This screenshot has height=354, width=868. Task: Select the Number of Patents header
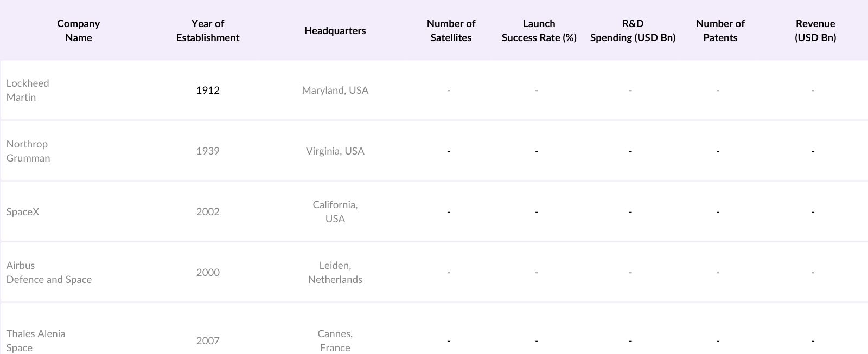click(x=720, y=30)
